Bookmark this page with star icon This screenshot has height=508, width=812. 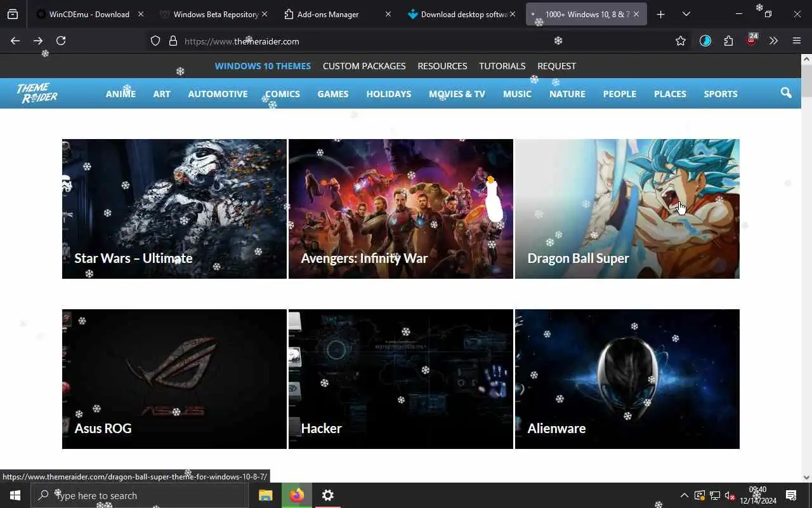tap(681, 41)
